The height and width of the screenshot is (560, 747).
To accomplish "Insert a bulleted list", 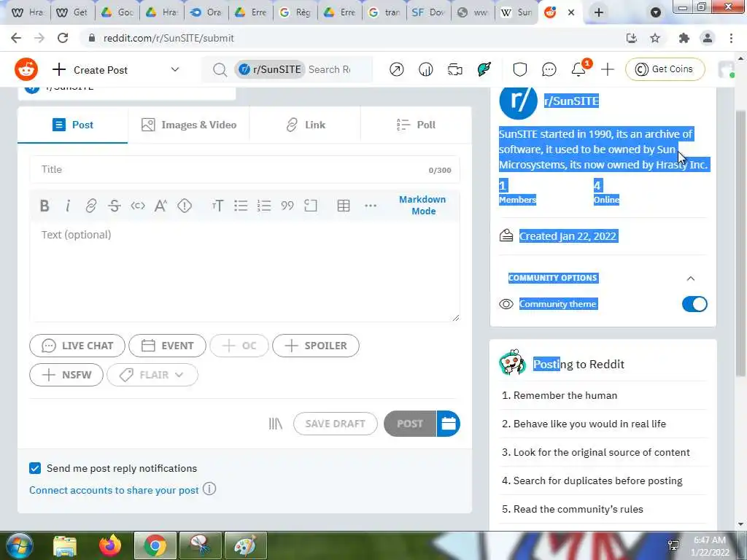I will [x=241, y=206].
